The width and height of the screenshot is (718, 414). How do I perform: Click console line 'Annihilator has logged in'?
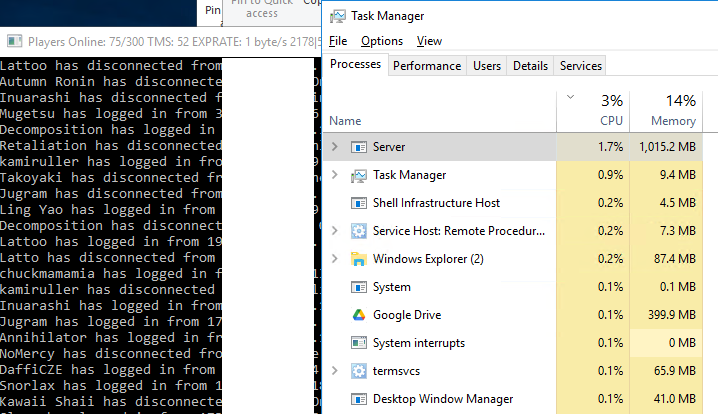click(111, 338)
